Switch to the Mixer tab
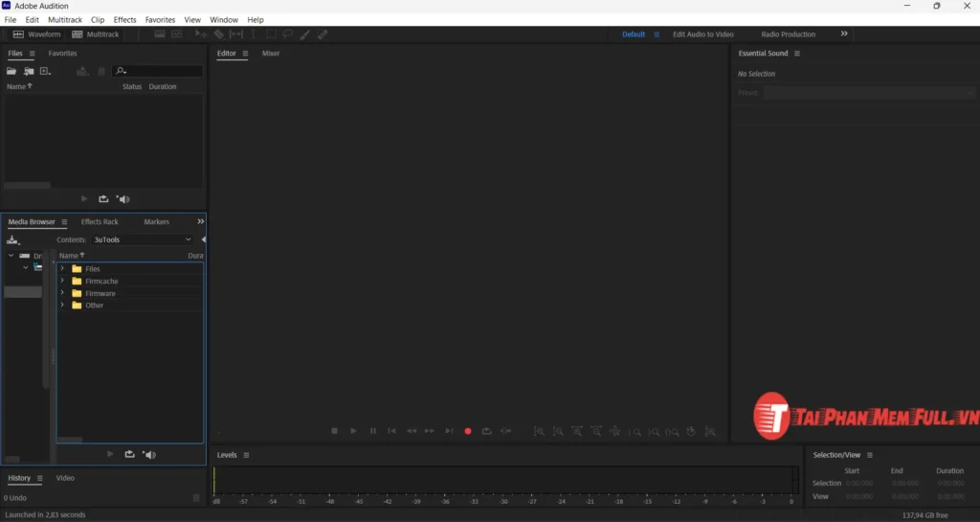Screen dimensions: 980x522 [271, 53]
